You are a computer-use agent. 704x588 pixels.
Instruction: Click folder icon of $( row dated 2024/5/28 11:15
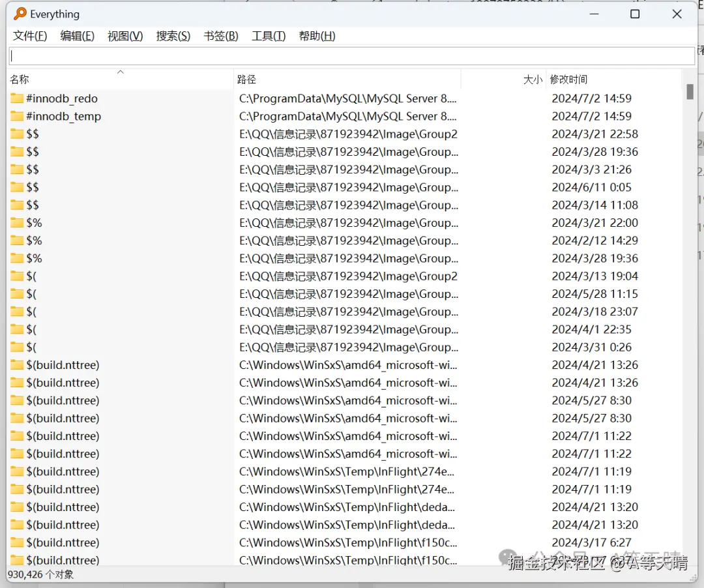[x=17, y=294]
